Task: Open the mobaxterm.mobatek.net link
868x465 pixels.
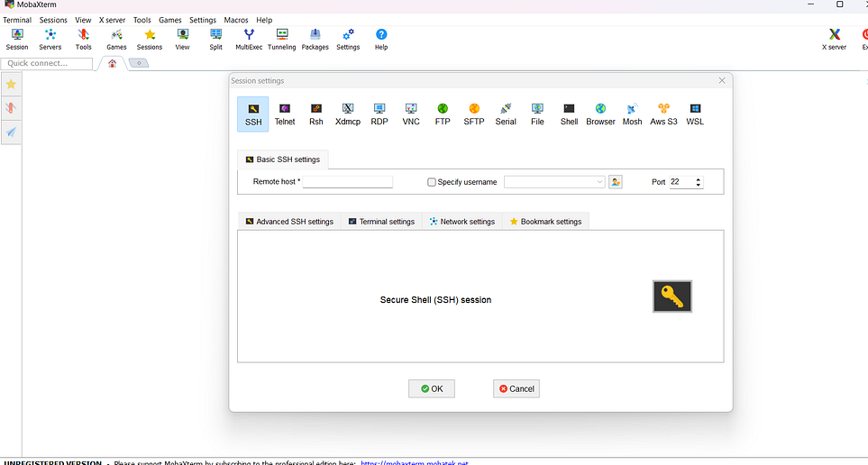Action: 415,462
